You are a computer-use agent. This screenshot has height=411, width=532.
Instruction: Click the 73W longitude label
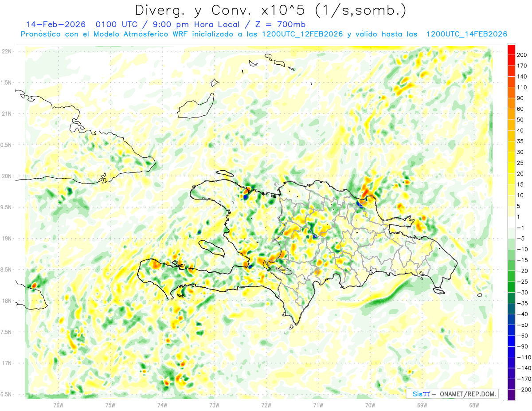pos(214,405)
